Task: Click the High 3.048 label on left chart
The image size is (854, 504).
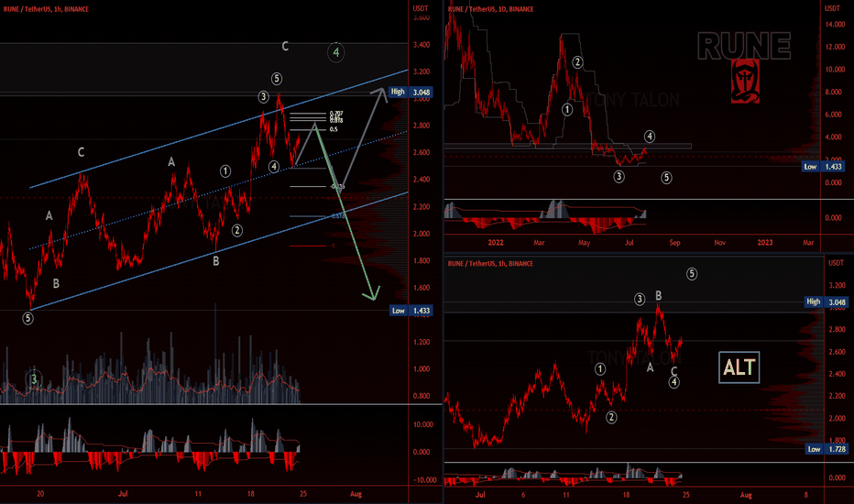Action: (411, 92)
